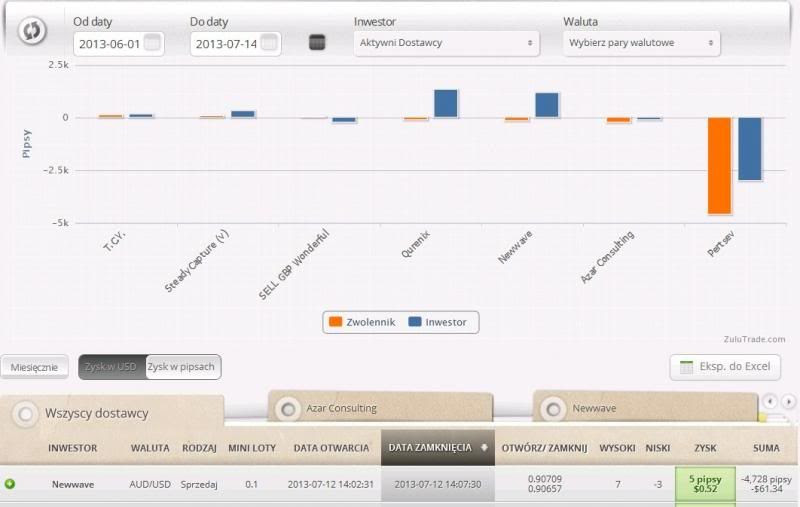Viewport: 800px width, 507px height.
Task: Open calendar icon in Do daty field
Action: click(x=269, y=43)
